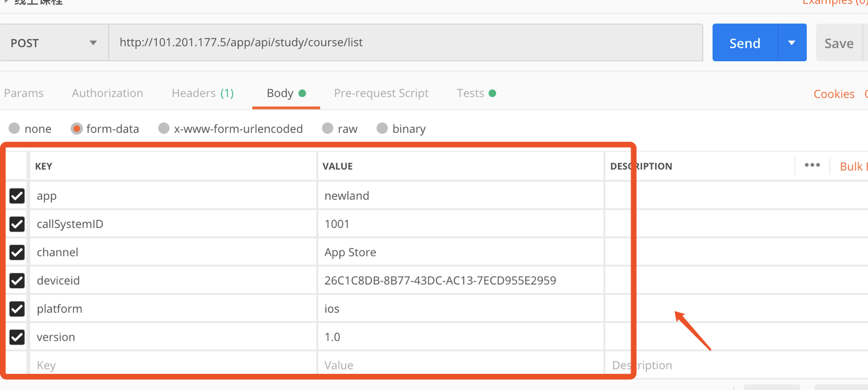Screen dimensions: 868x390
Task: Click the Bulk Edit link
Action: (853, 166)
